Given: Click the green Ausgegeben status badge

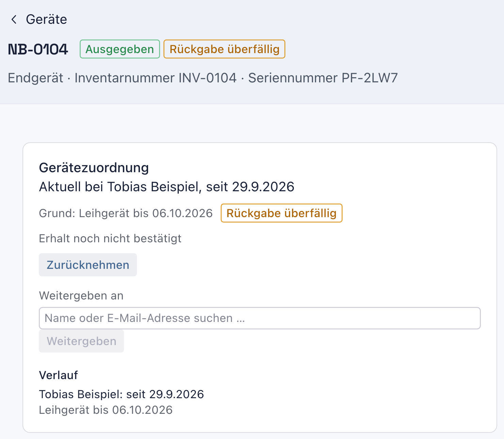Looking at the screenshot, I should 120,49.
